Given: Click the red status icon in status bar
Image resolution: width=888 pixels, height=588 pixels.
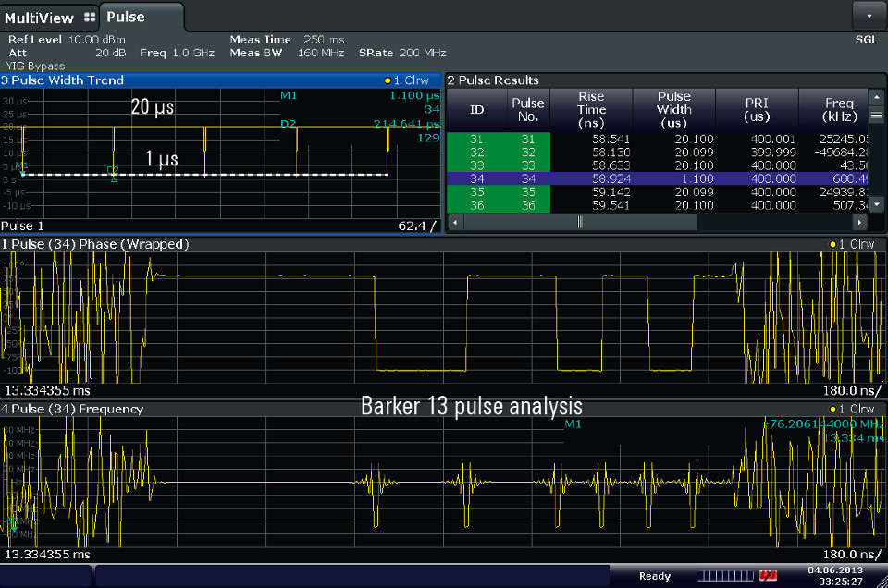Looking at the screenshot, I should click(767, 576).
